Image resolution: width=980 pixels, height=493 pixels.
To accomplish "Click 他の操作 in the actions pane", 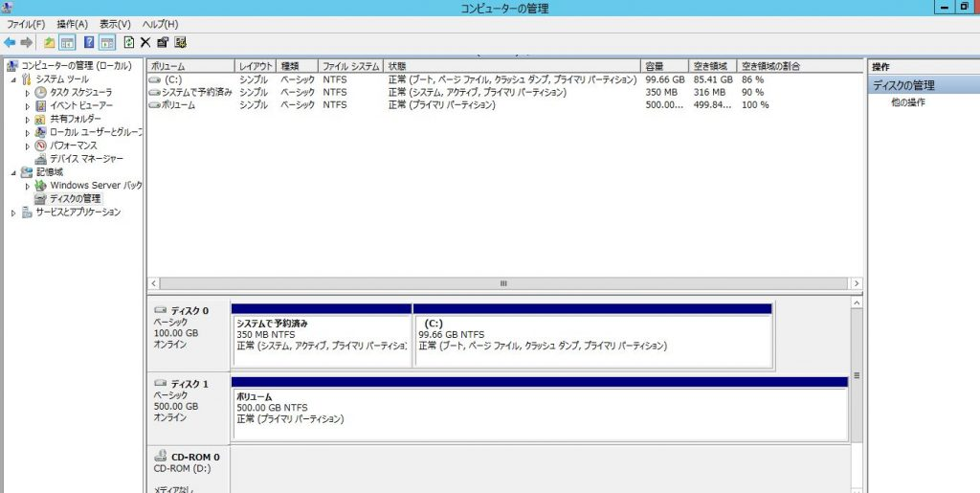I will coord(908,102).
